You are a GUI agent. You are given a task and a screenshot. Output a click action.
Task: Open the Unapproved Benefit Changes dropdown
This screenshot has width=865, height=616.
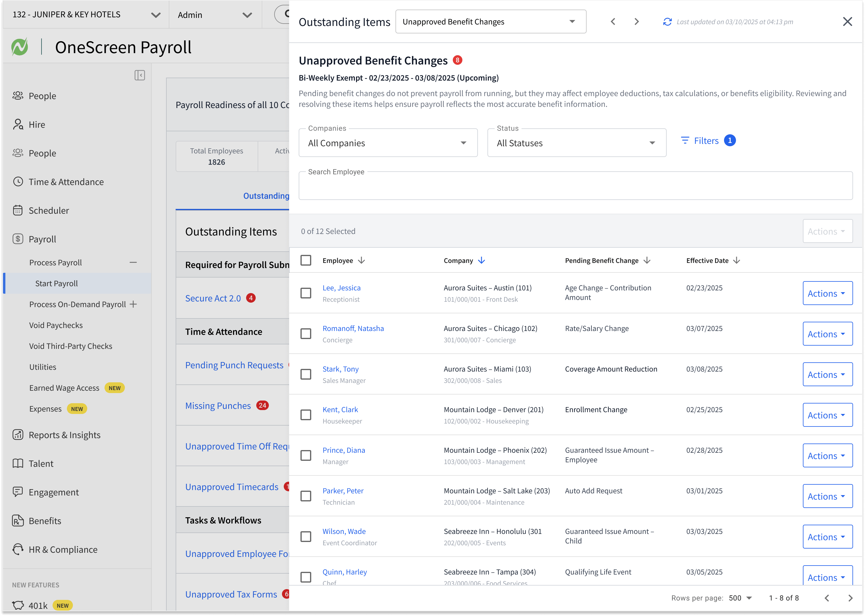tap(490, 21)
